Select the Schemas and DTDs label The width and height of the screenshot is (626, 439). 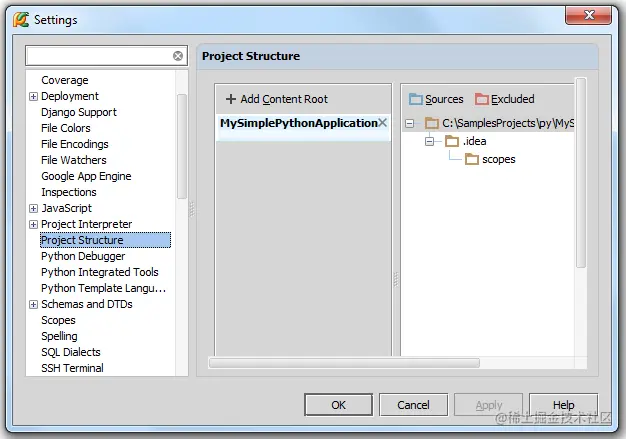[x=87, y=304]
